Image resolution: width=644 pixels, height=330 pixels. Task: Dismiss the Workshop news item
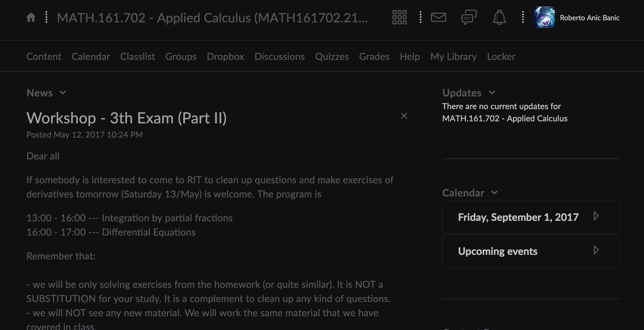[x=404, y=116]
